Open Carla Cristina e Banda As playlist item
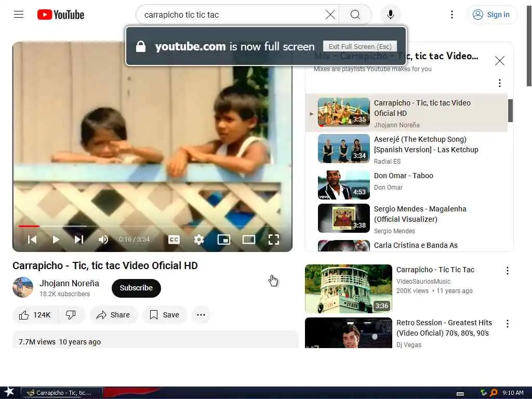Screen dimensions: 532x399 coord(406,245)
